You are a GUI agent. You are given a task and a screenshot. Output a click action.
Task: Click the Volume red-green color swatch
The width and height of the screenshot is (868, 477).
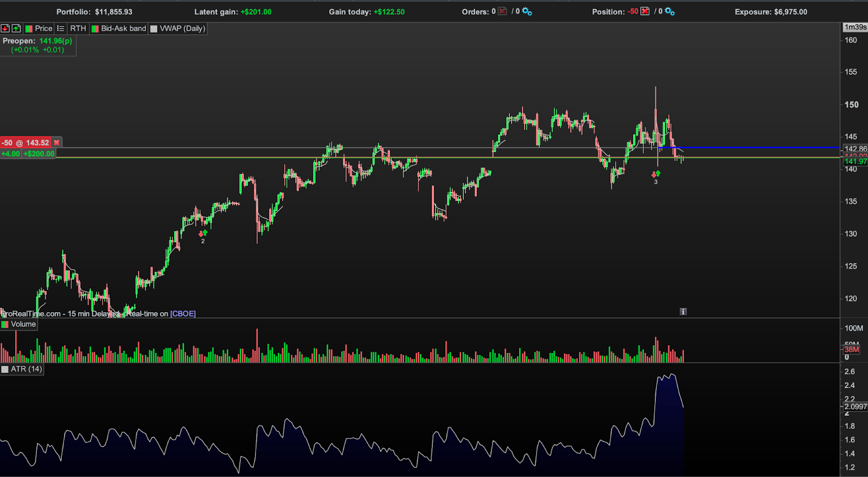click(x=5, y=324)
